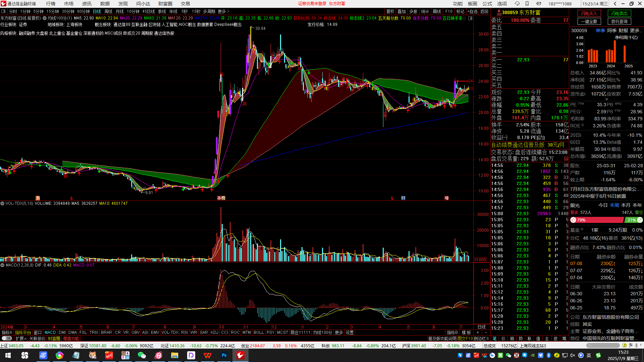Click the square icon left of 分时
The width and height of the screenshot is (644, 362).
click(3, 11)
